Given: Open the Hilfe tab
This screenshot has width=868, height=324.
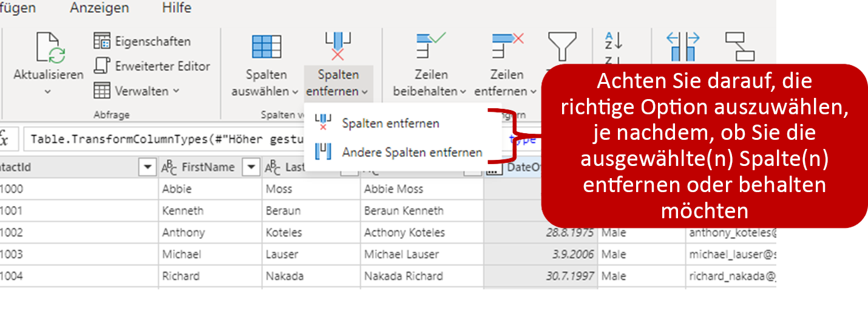Looking at the screenshot, I should coord(177,8).
